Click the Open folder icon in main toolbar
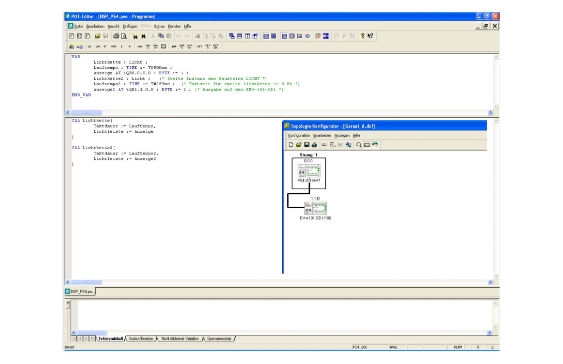The width and height of the screenshot is (563, 364). point(97,36)
